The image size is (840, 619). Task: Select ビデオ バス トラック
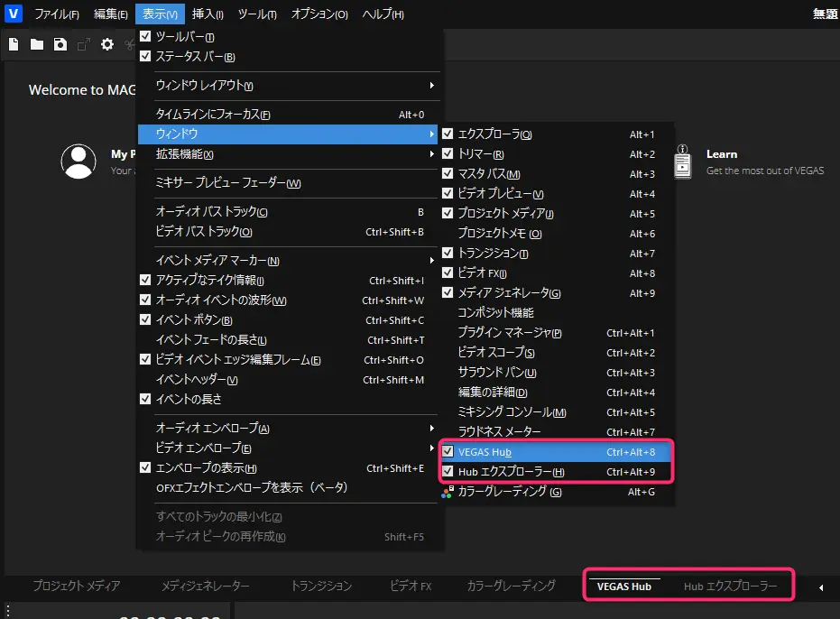pos(290,232)
